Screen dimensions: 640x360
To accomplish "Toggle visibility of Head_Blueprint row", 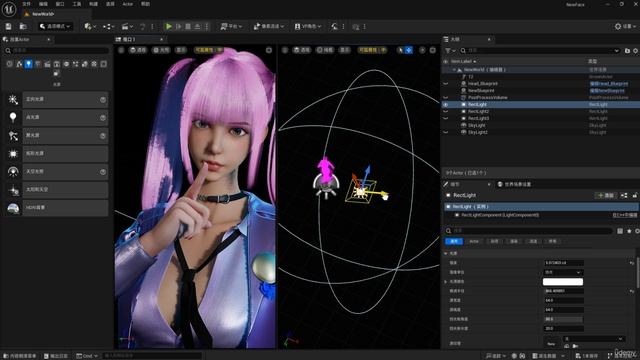I will click(x=446, y=84).
